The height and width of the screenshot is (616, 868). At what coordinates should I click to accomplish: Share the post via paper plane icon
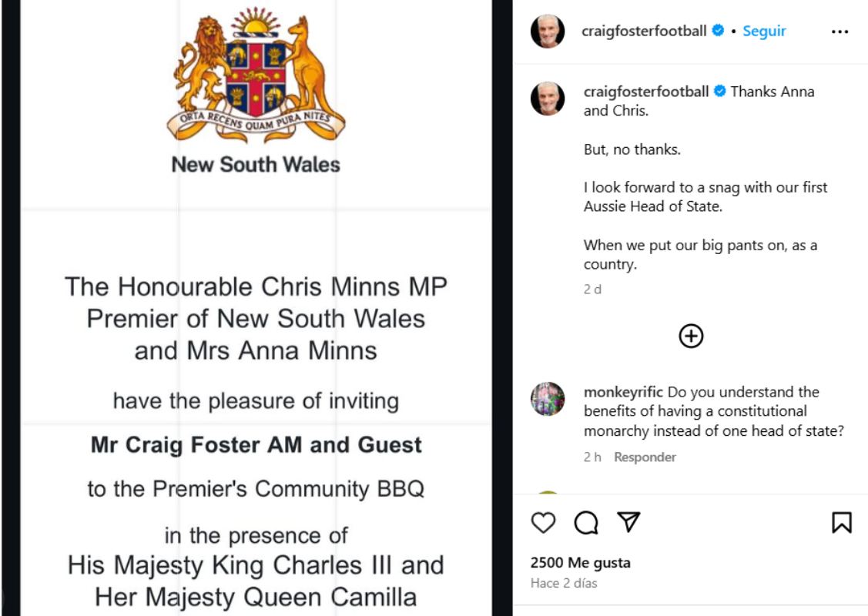629,523
